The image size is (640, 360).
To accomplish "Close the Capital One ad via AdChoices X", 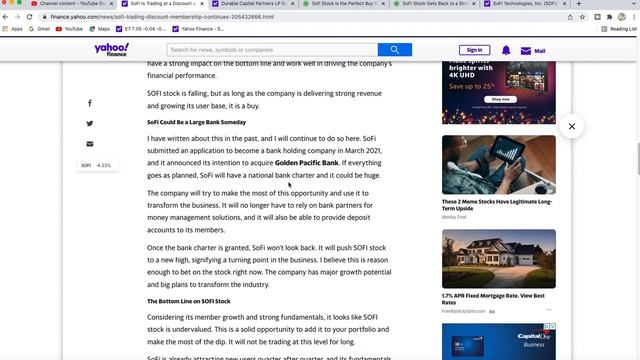I will (x=552, y=327).
